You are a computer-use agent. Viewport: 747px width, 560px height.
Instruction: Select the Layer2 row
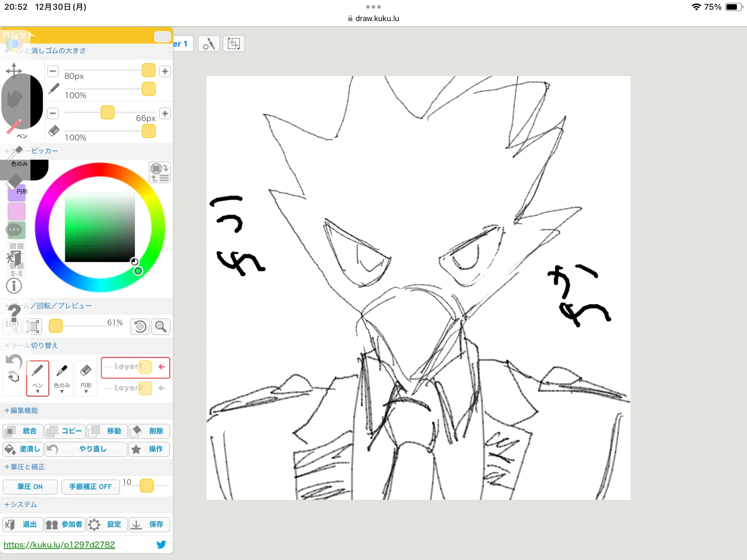(x=136, y=388)
